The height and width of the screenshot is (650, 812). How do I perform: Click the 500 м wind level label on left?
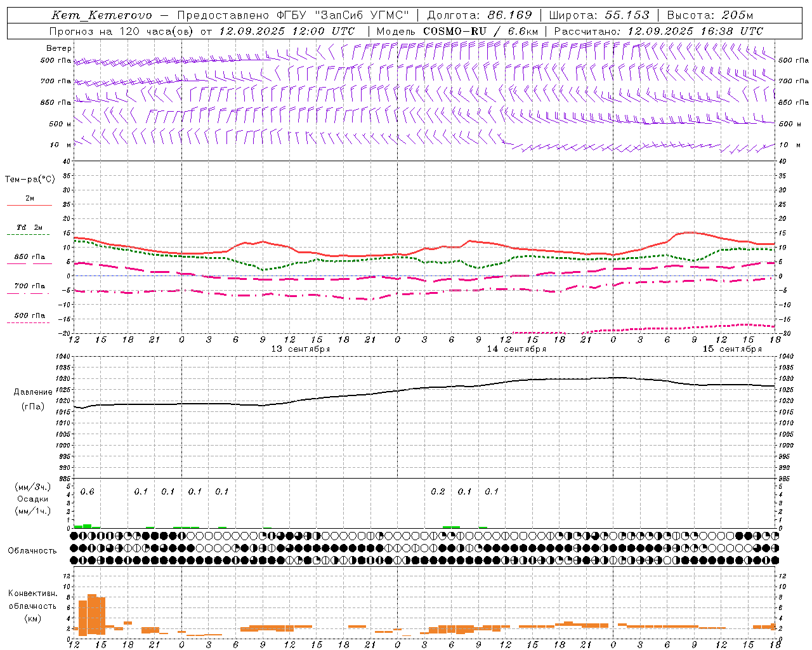coord(60,124)
